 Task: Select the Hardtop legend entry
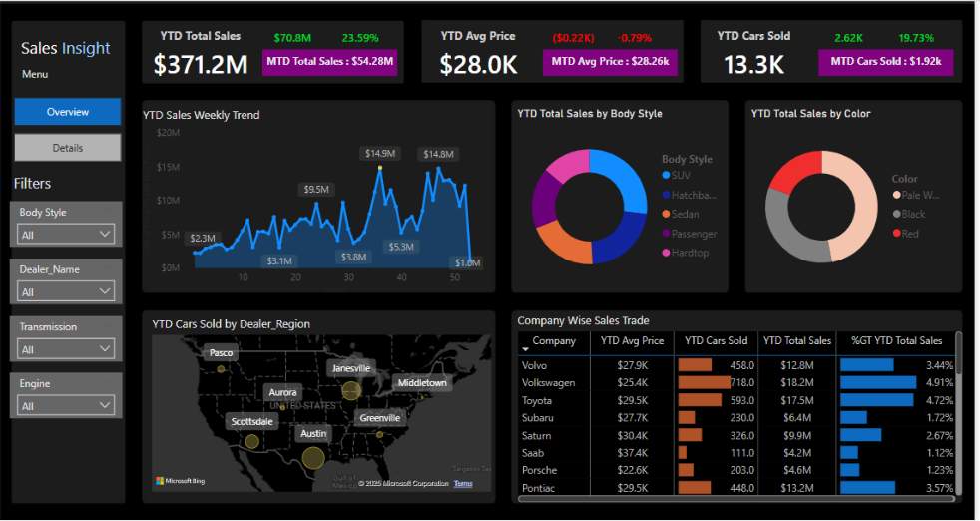[686, 253]
